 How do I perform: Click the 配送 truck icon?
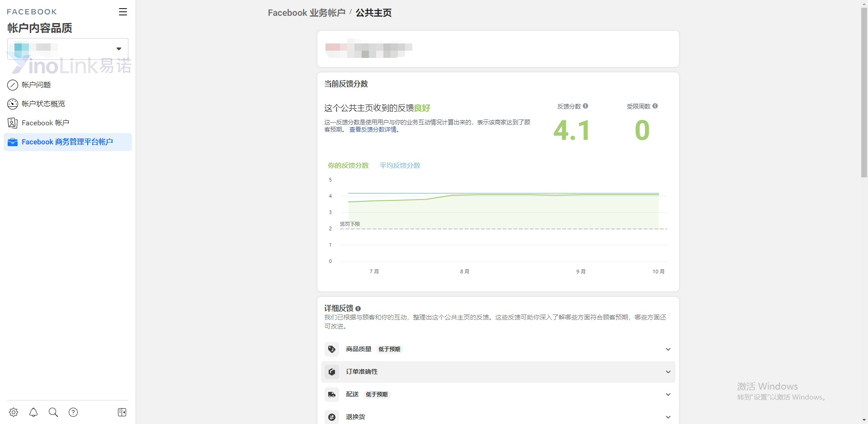tap(332, 395)
